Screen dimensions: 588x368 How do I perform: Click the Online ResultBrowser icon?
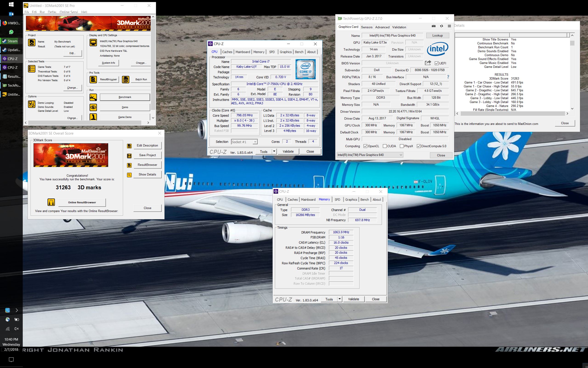coord(51,202)
